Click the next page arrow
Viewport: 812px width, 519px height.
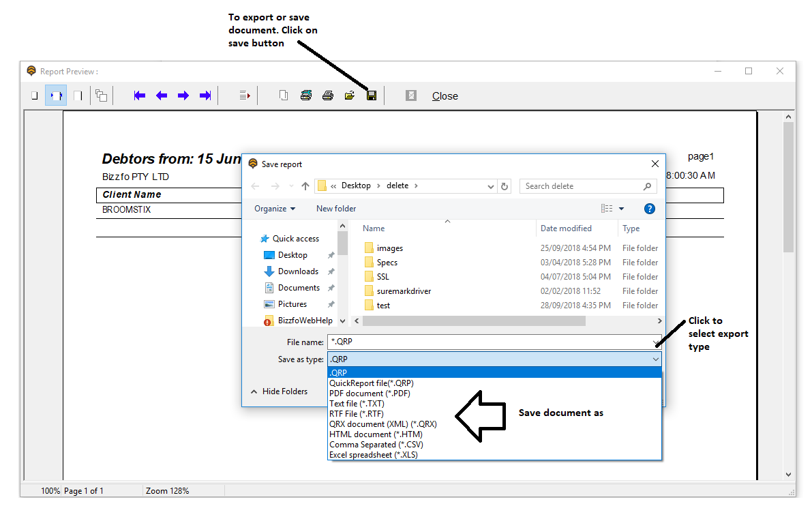click(183, 95)
